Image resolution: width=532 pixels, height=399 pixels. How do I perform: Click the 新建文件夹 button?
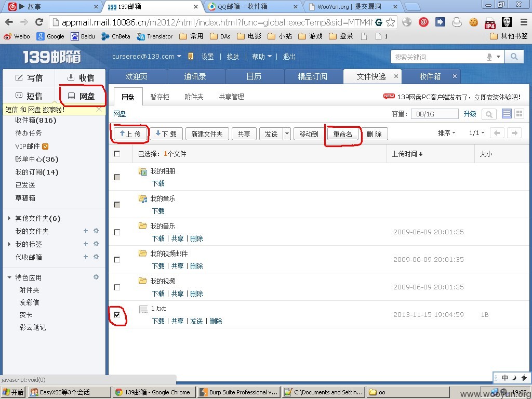pyautogui.click(x=207, y=134)
